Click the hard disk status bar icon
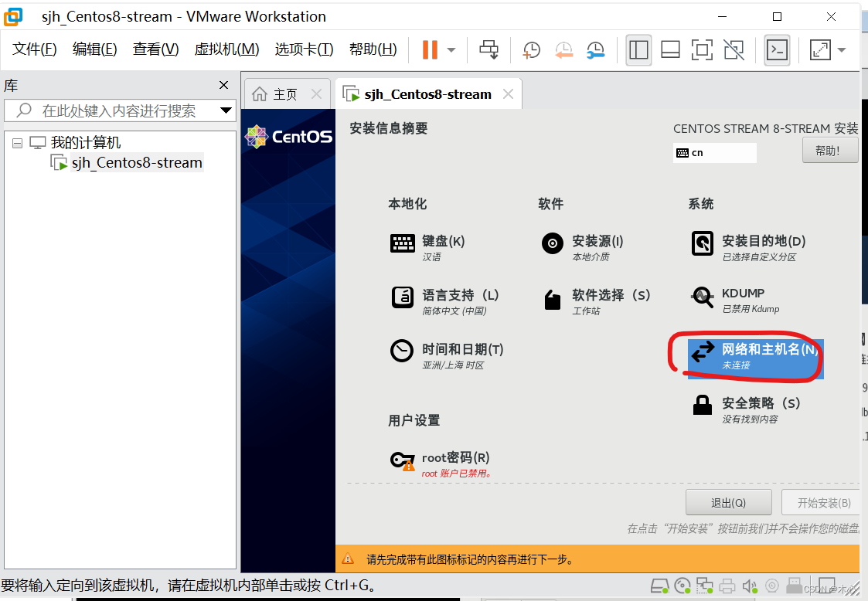Screen dimensions: 868x601 point(659,586)
